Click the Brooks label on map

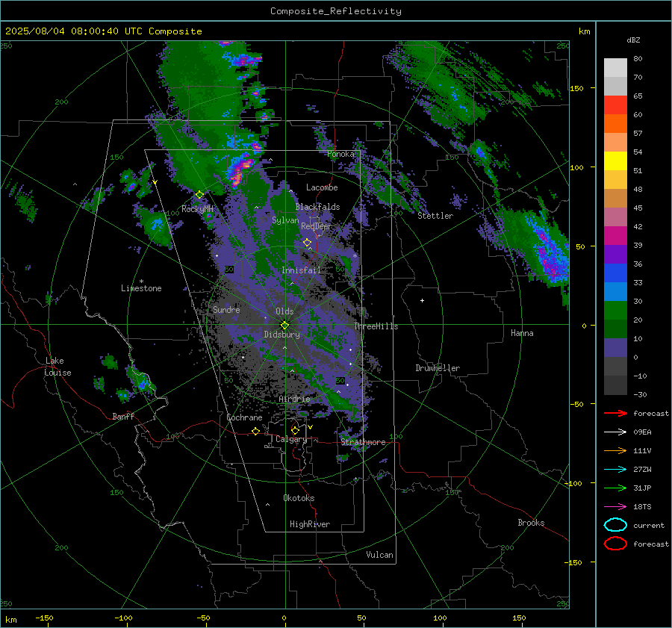531,523
